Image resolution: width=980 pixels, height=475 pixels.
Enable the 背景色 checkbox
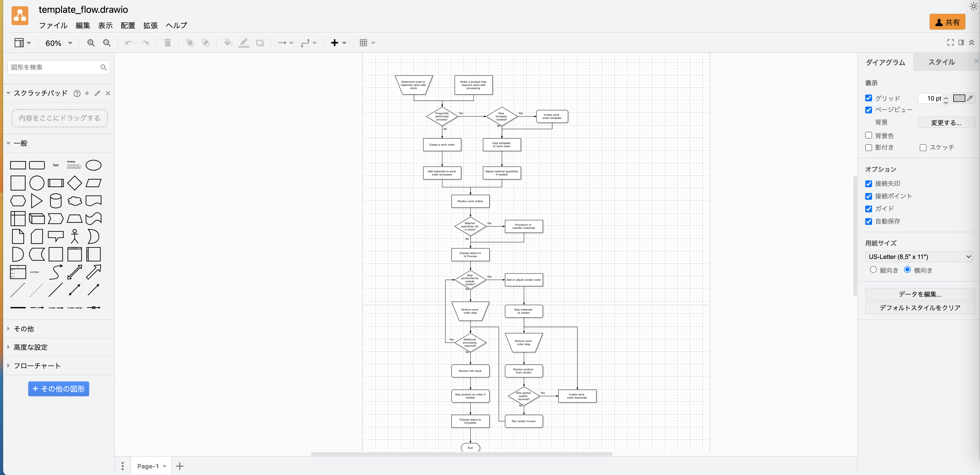click(868, 135)
